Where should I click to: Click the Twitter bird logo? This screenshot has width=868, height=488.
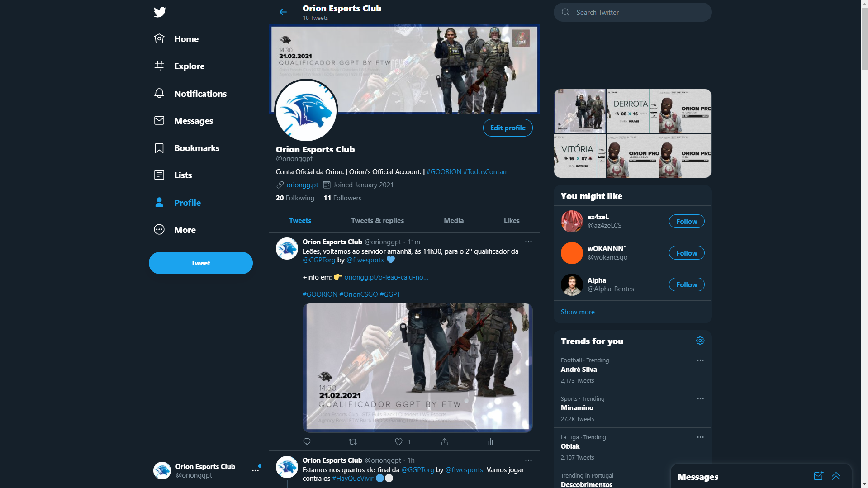[160, 12]
